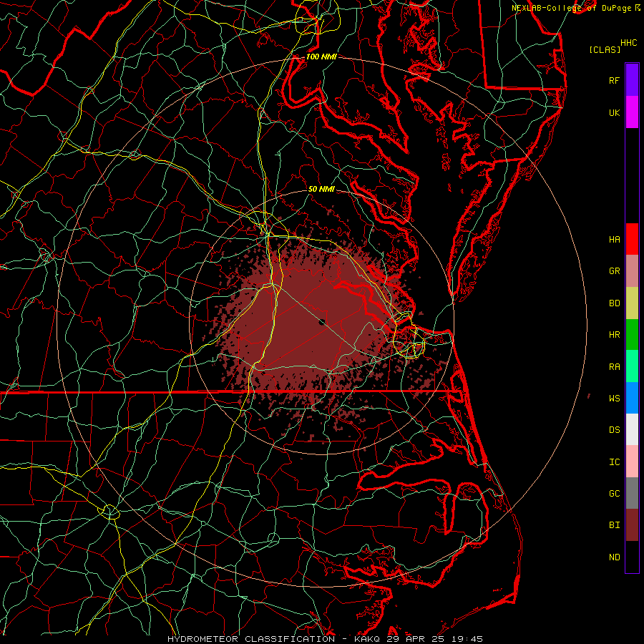Click the IC legend label

click(x=614, y=462)
